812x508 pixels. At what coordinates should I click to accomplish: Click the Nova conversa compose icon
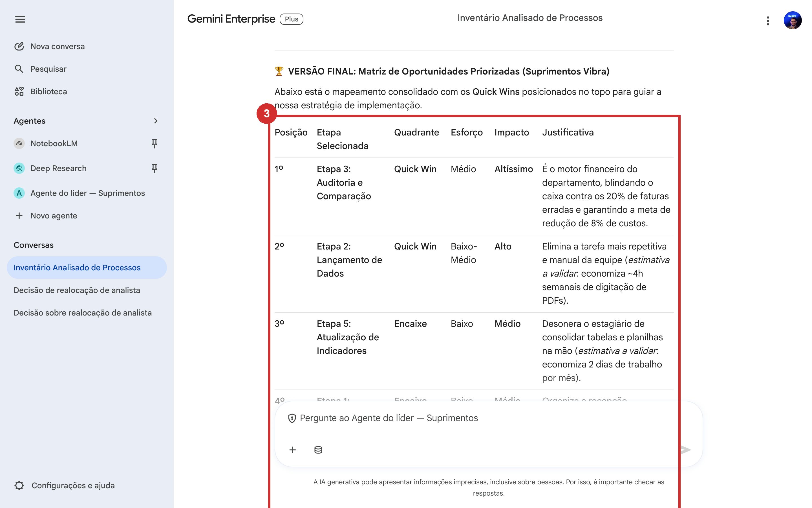19,46
